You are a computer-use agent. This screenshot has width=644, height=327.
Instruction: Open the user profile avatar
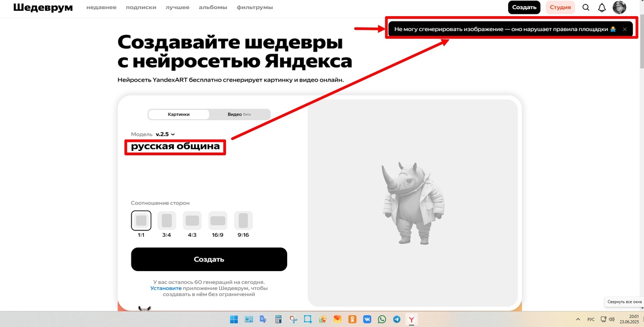pos(619,8)
